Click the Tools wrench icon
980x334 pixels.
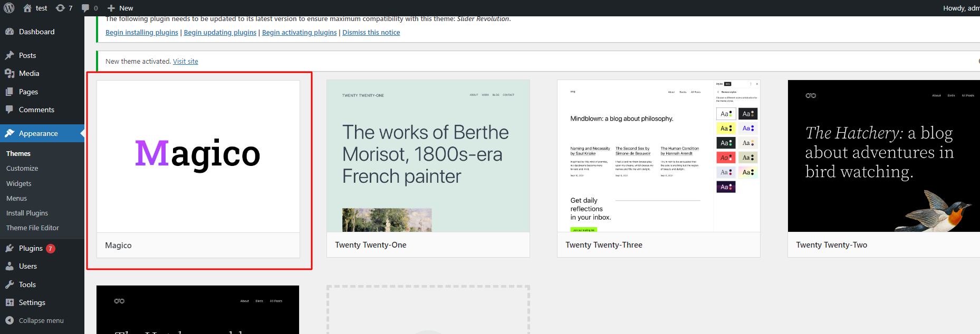tap(9, 284)
